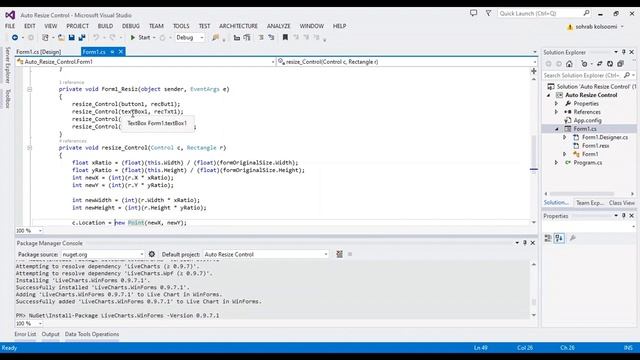Click the Redo arrow icon
Viewport: 640px width, 360px height.
(x=112, y=38)
